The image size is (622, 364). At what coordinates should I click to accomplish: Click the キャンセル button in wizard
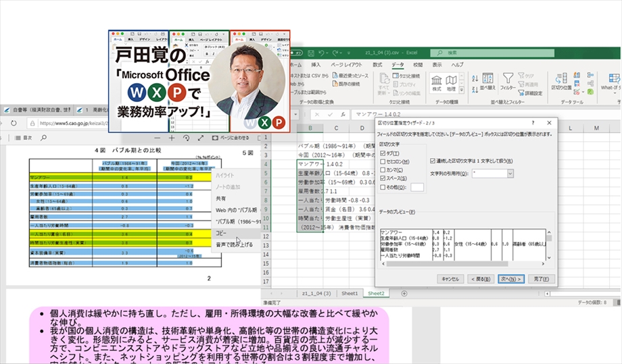pyautogui.click(x=450, y=279)
